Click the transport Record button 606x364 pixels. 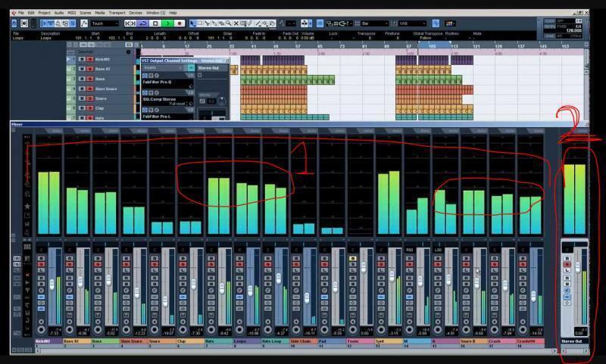coord(180,23)
